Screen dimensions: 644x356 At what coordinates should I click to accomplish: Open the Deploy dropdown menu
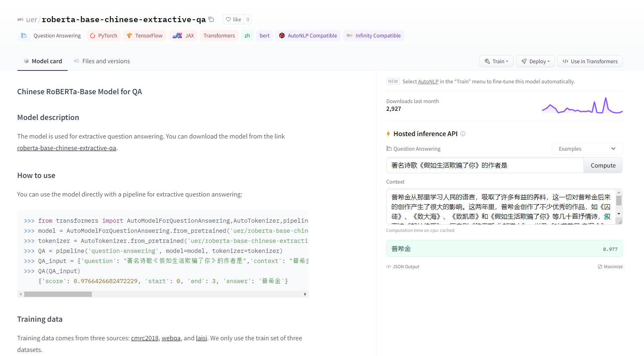pyautogui.click(x=535, y=61)
